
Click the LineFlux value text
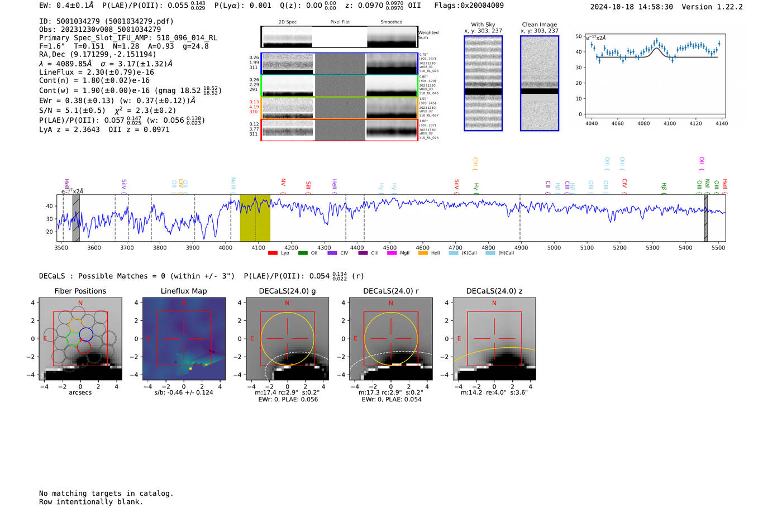[x=97, y=72]
